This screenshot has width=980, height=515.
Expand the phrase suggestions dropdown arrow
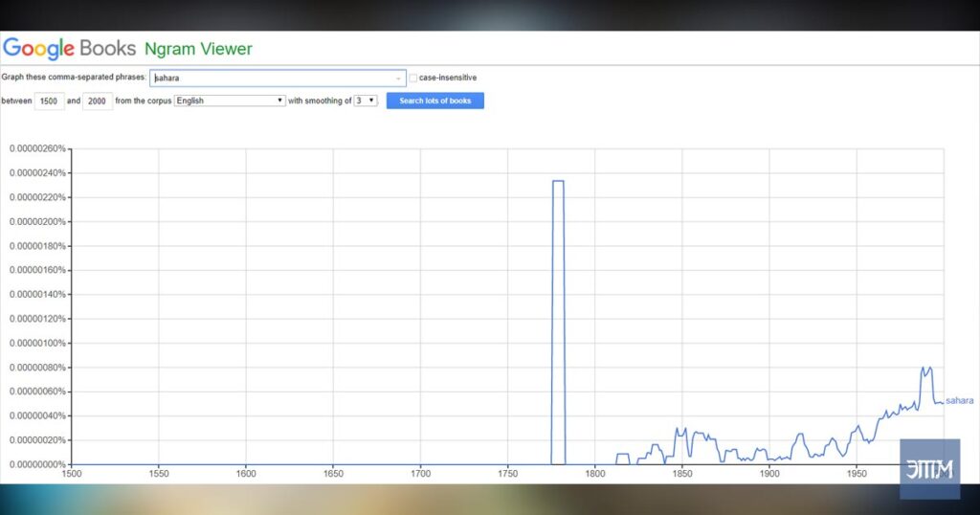click(x=398, y=78)
